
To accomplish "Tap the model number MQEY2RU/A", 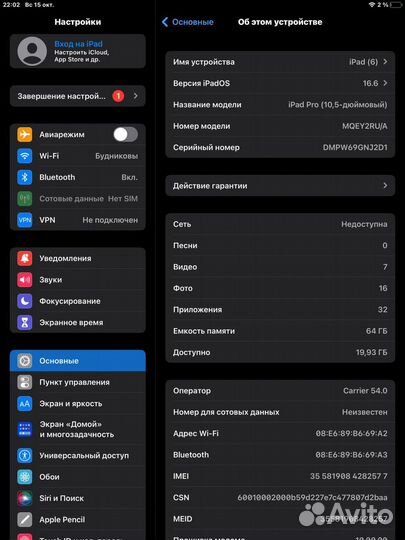I will pyautogui.click(x=365, y=126).
